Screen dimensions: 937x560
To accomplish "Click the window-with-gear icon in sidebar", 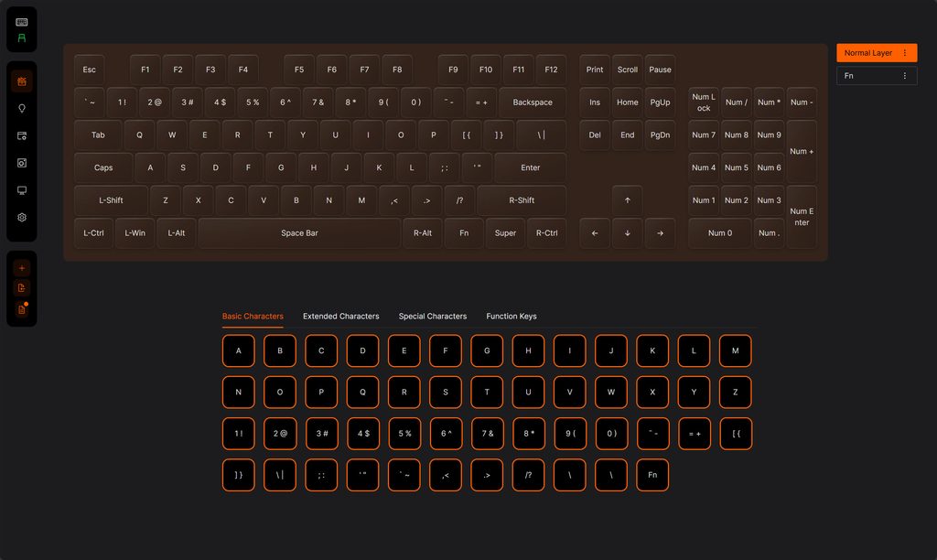I will (x=22, y=135).
